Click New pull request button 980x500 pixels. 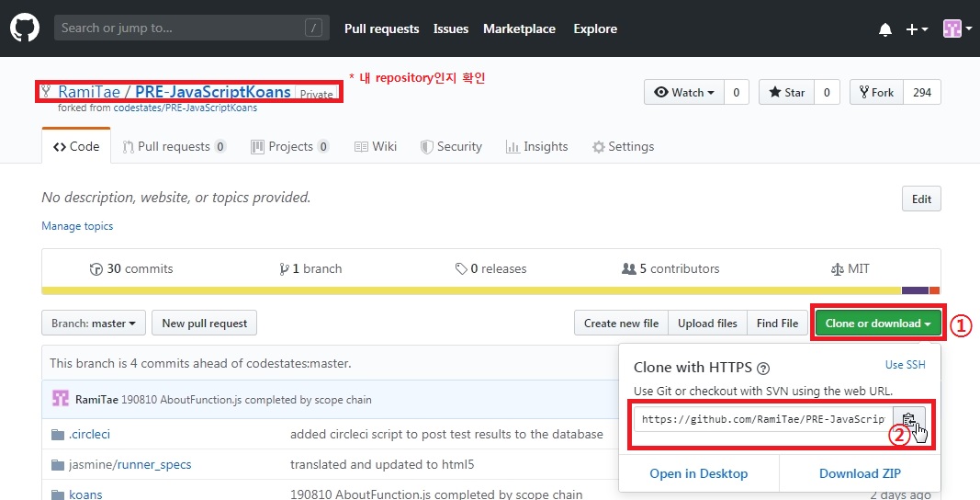205,323
